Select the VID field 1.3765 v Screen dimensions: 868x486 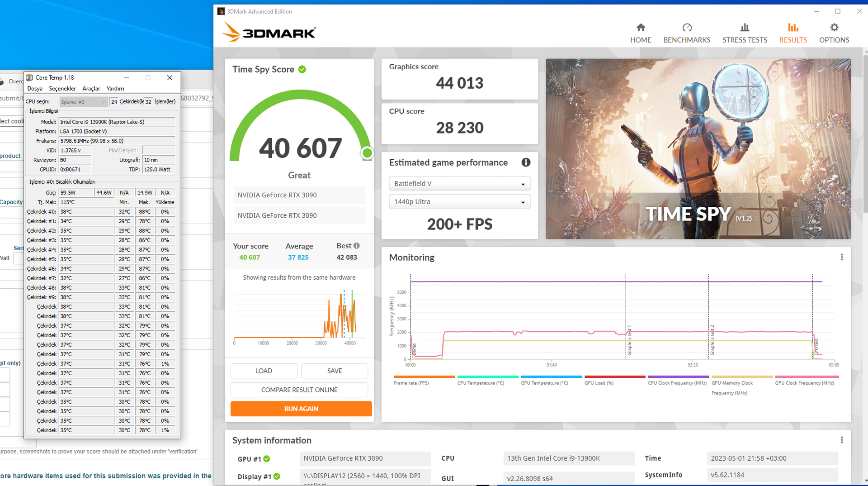75,150
